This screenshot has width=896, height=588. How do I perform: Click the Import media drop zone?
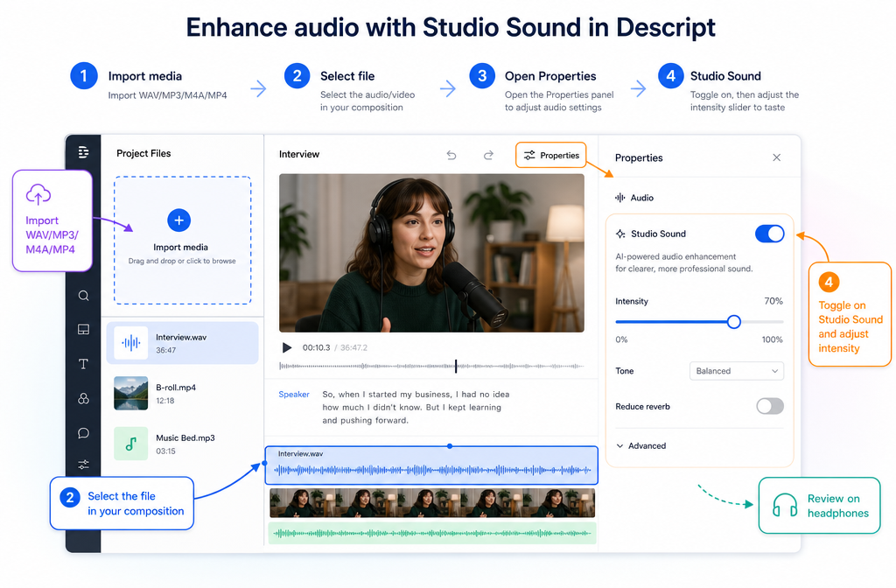(182, 240)
